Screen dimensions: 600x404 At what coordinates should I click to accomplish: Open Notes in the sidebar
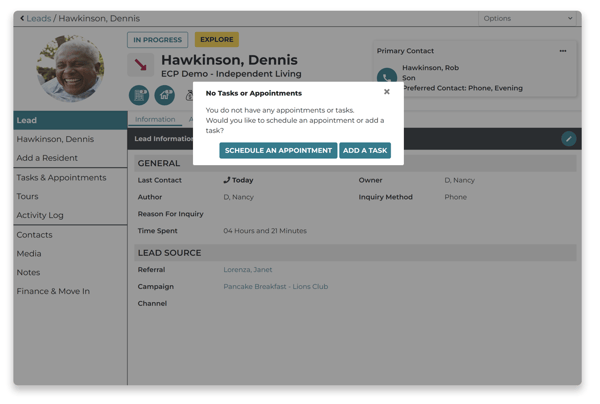click(28, 272)
